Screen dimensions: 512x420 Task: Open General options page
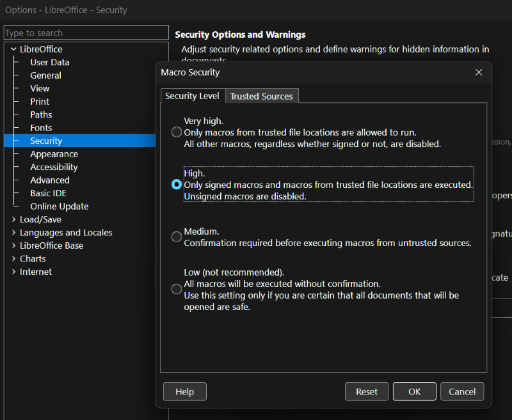(45, 75)
